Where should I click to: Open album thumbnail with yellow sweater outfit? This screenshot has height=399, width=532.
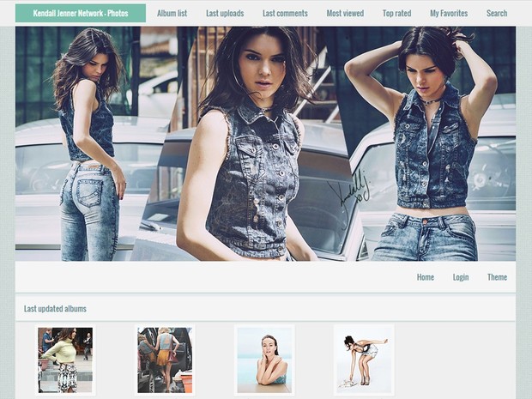point(65,360)
